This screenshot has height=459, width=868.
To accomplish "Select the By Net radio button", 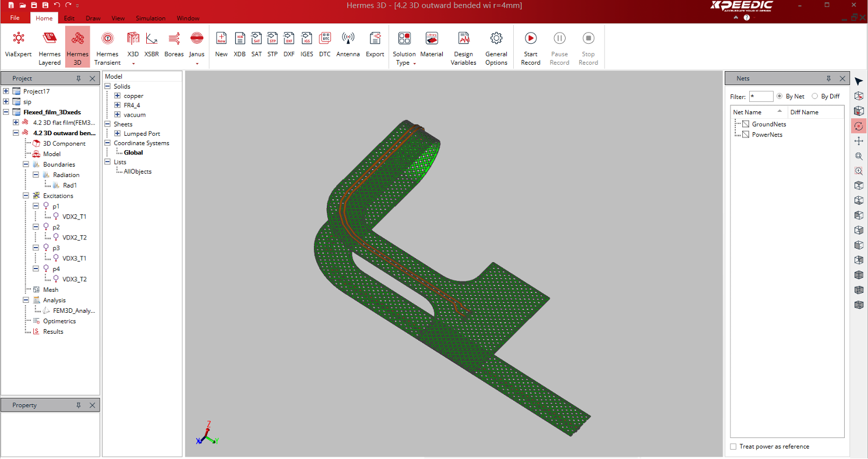I will [x=779, y=96].
